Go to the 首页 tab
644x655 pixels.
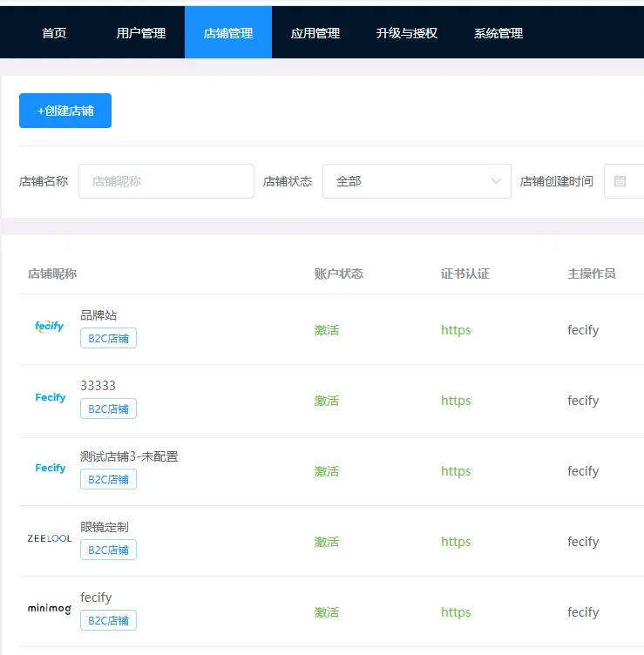pos(54,33)
